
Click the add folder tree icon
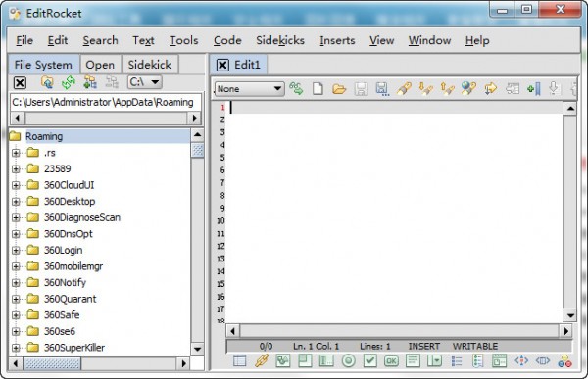tap(90, 82)
